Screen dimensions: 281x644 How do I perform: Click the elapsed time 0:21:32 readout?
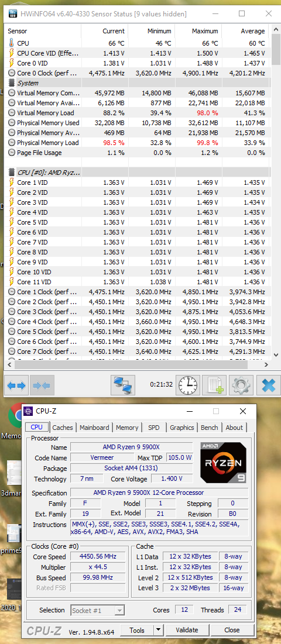tap(161, 385)
